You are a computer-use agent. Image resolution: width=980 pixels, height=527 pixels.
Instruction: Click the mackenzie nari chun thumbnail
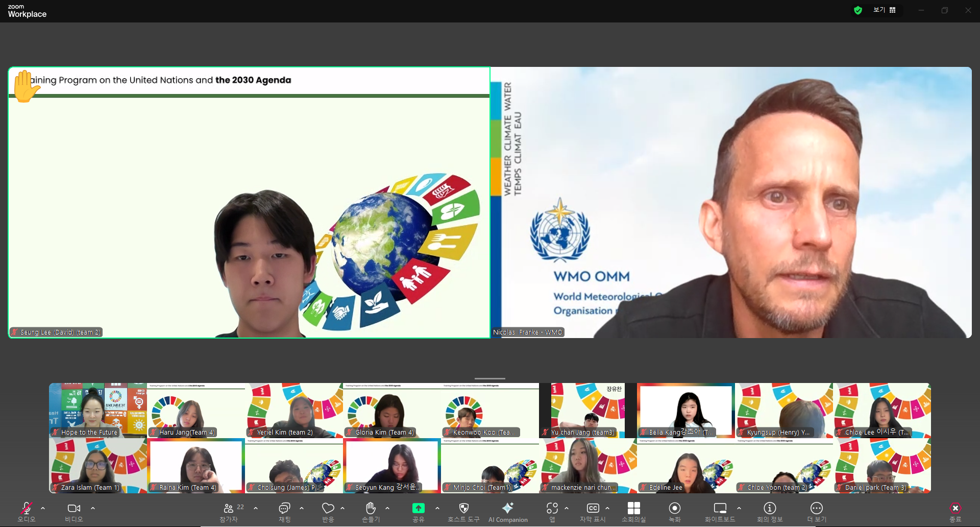click(x=588, y=466)
